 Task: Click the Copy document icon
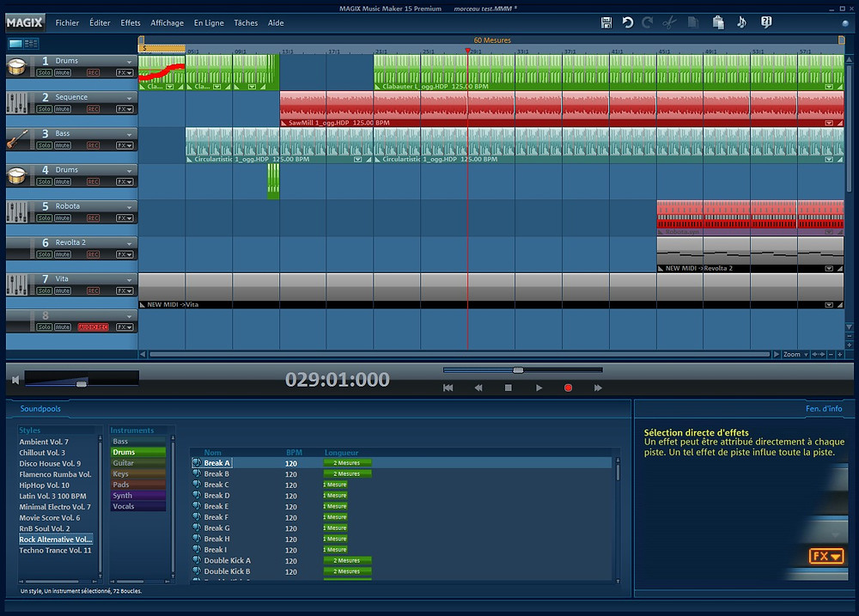coord(693,22)
